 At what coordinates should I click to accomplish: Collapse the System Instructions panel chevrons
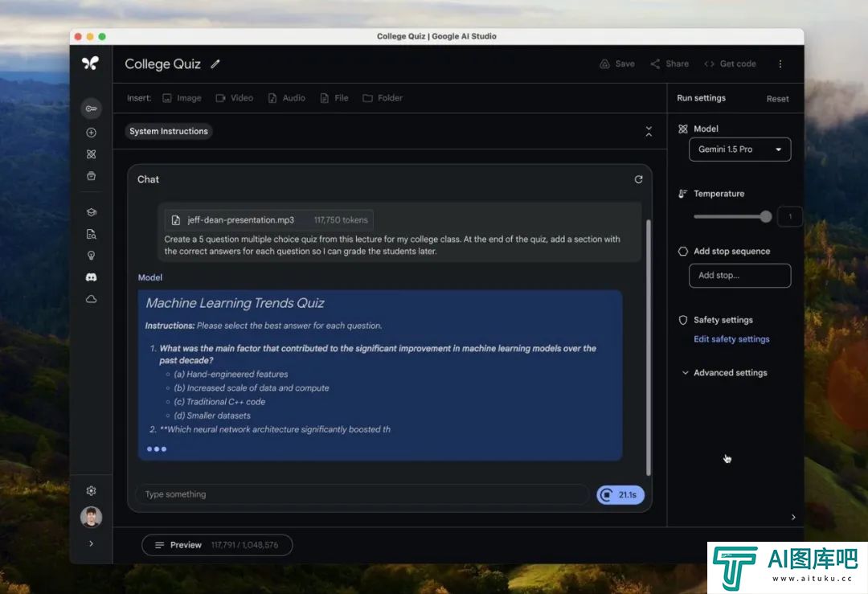point(649,131)
